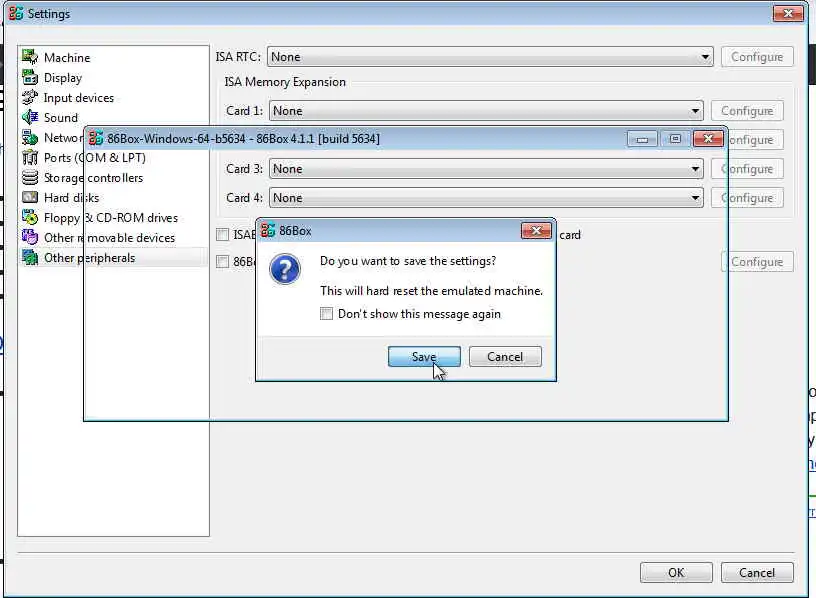The height and width of the screenshot is (598, 816).
Task: Click the Input devices icon
Action: tap(30, 97)
